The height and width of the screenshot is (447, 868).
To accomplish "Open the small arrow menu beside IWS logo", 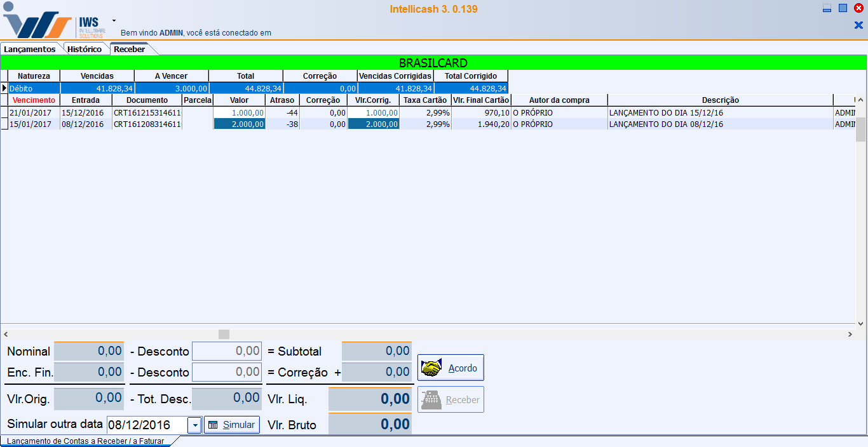I will click(114, 20).
